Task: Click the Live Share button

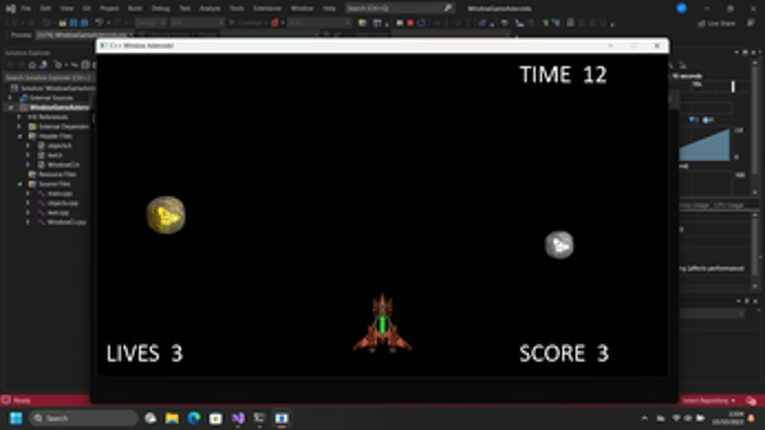Action: click(717, 23)
